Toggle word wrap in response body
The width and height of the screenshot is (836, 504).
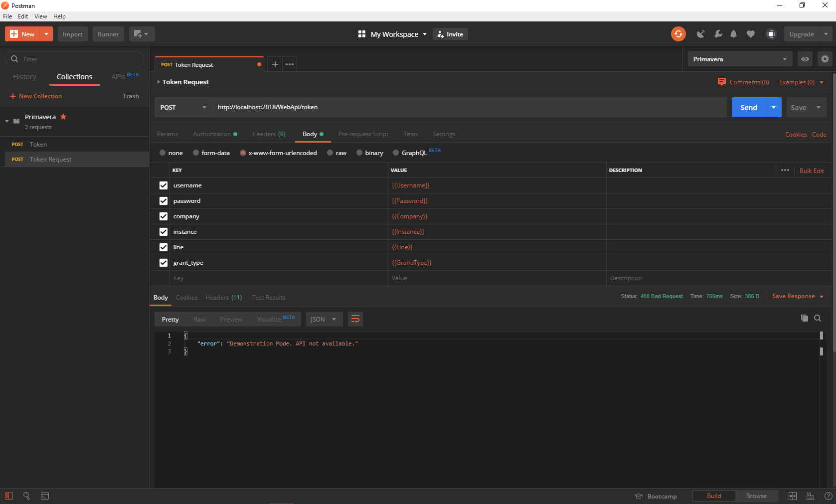tap(355, 319)
